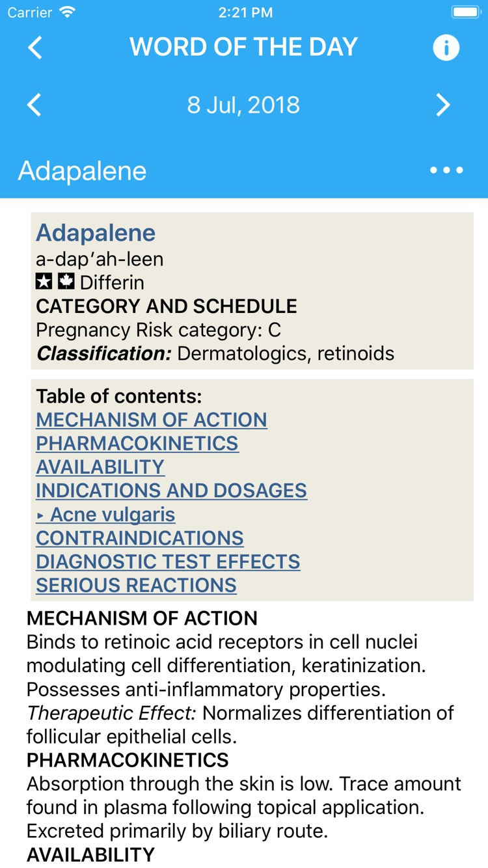
Task: Tap the battery icon in the status bar
Action: (x=466, y=10)
